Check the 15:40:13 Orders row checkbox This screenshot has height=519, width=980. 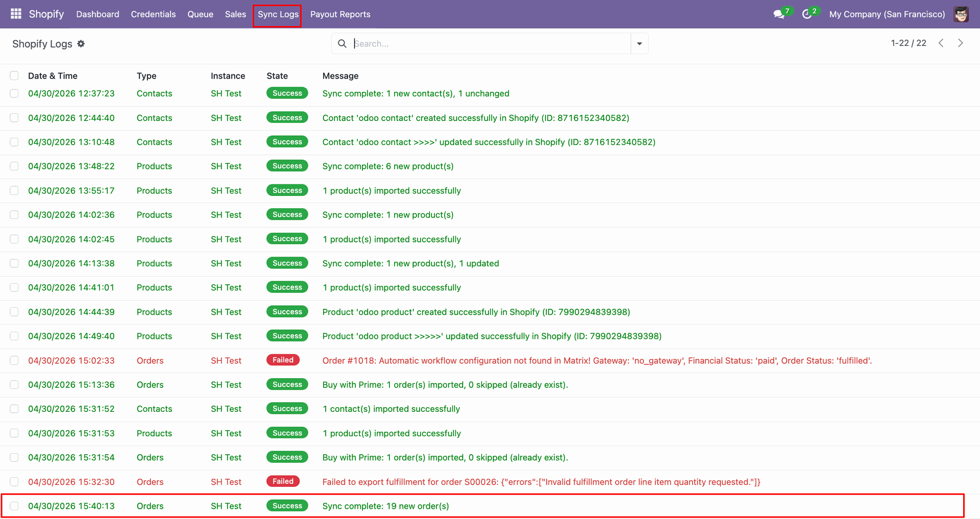coord(14,506)
